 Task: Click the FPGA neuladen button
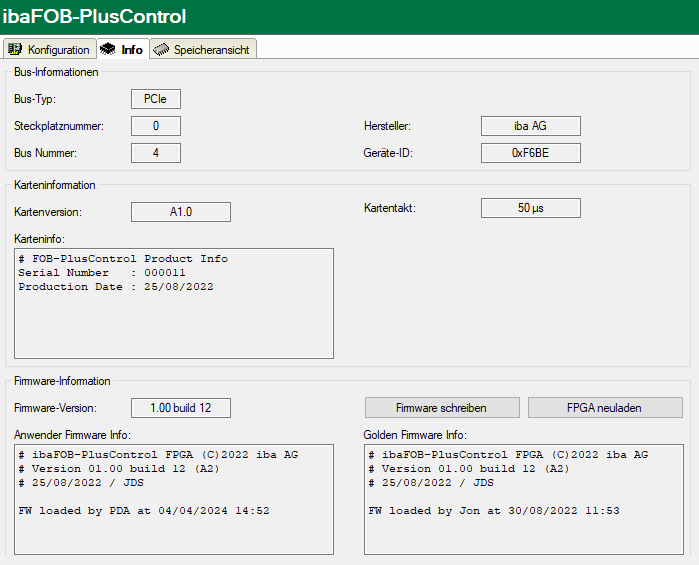(605, 408)
